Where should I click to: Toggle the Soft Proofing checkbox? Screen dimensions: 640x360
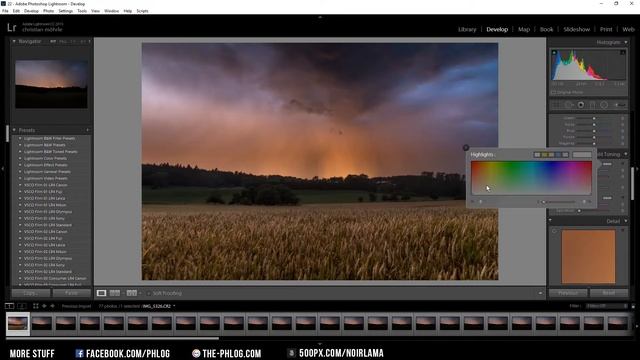point(149,293)
